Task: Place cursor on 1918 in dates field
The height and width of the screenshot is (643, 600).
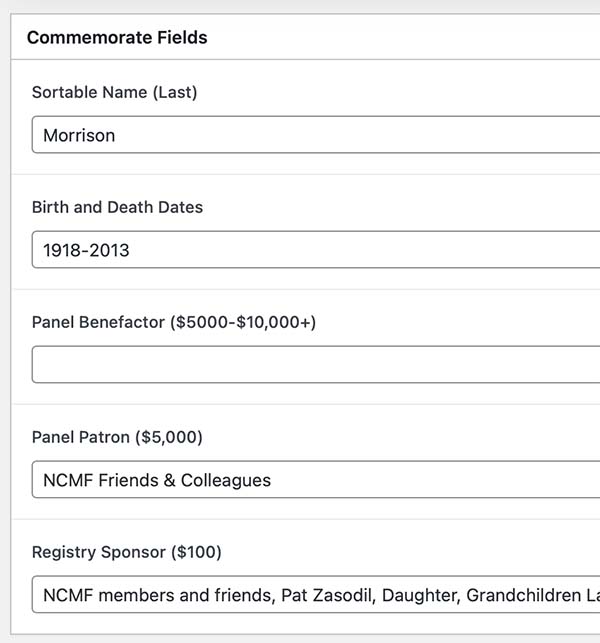Action: (62, 250)
